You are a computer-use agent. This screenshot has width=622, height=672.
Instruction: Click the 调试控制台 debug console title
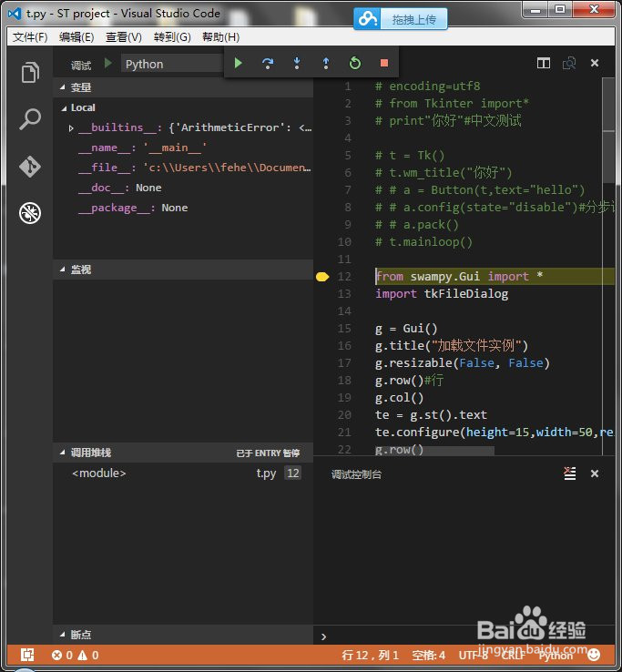[x=356, y=474]
